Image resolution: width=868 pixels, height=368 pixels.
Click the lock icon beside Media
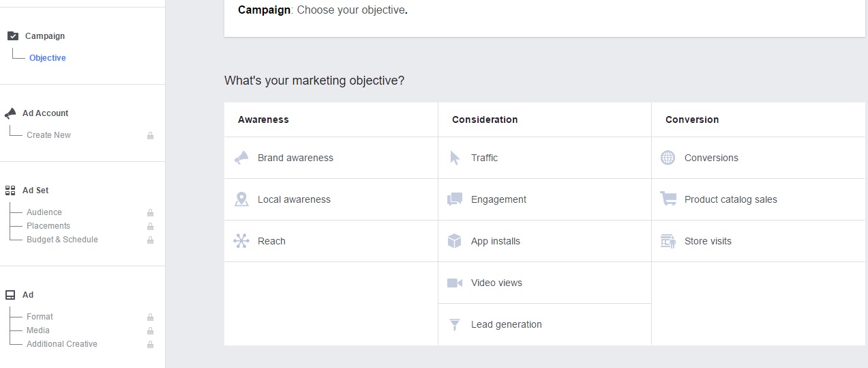150,331
